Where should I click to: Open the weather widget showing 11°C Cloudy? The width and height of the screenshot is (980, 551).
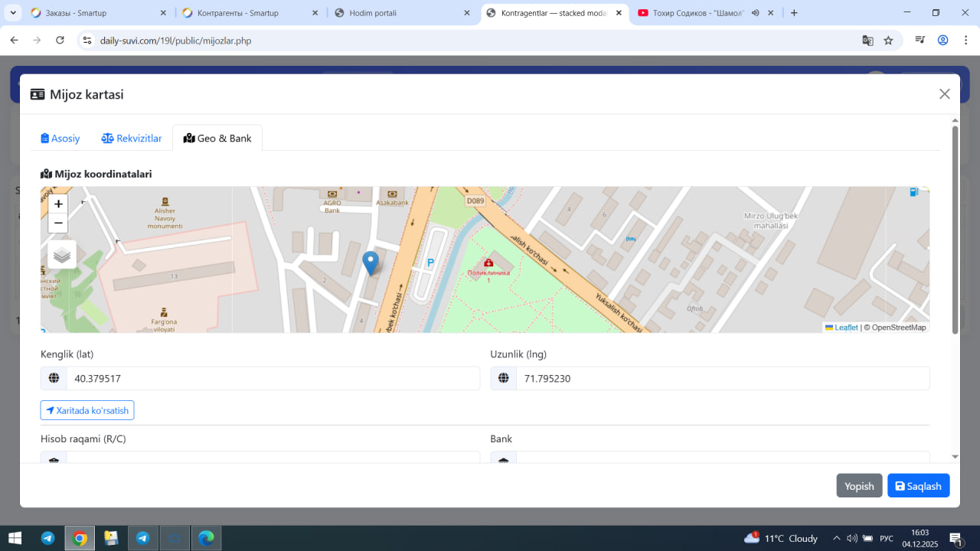pyautogui.click(x=781, y=538)
